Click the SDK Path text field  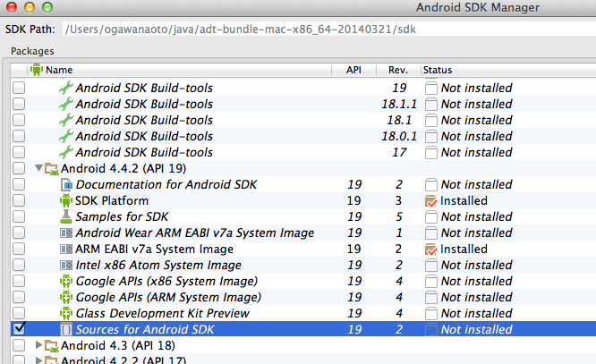pos(329,30)
